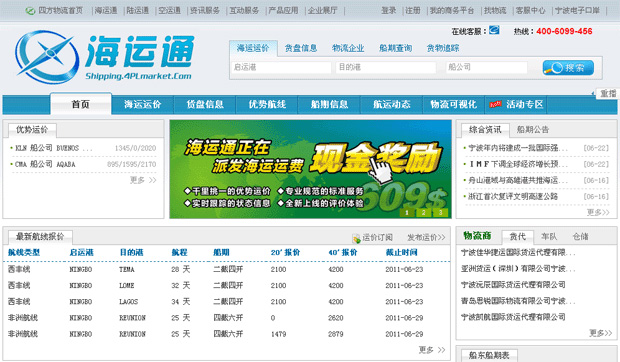Select the 仓储 logistics provider tab

580,237
